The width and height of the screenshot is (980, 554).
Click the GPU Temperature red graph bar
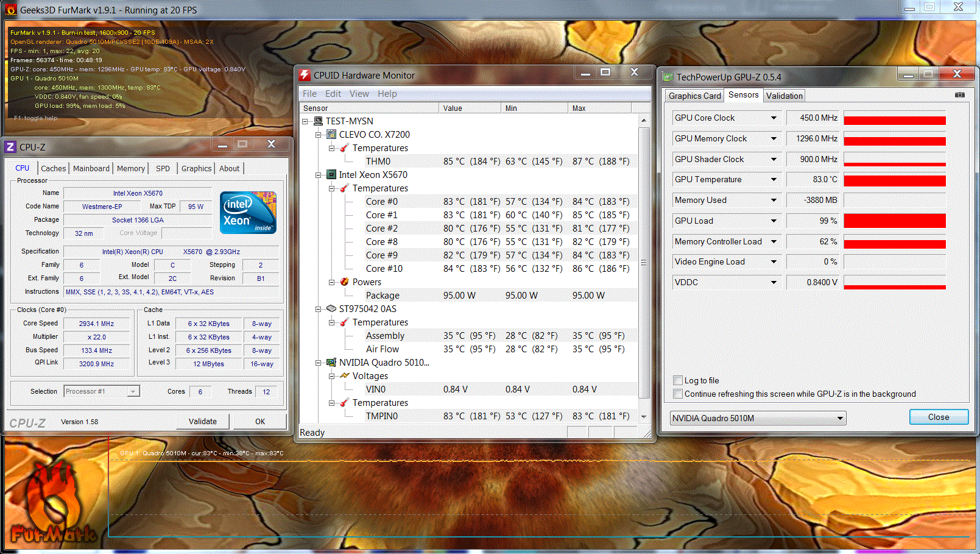point(894,180)
